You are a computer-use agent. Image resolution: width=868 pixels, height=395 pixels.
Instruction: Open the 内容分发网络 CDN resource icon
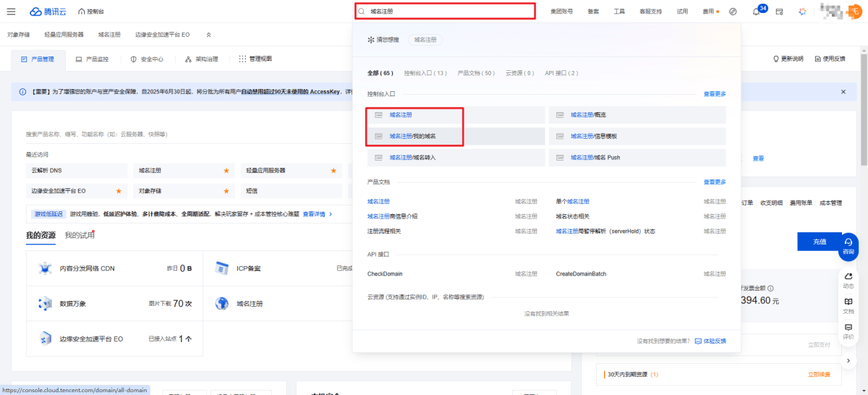pos(45,268)
